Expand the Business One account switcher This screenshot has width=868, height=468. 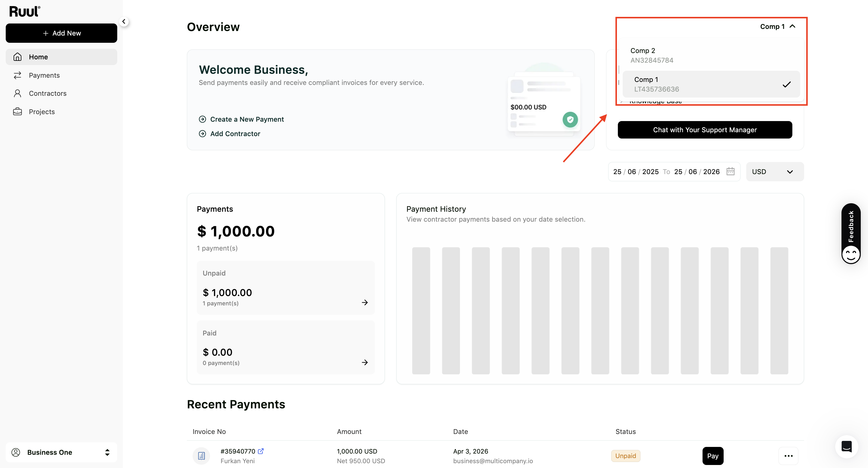61,452
